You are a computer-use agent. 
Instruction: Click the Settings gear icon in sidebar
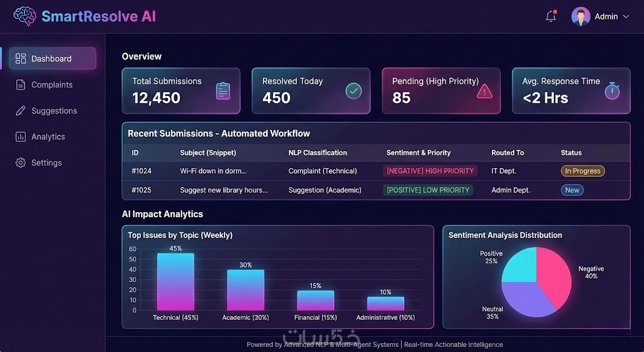(21, 162)
